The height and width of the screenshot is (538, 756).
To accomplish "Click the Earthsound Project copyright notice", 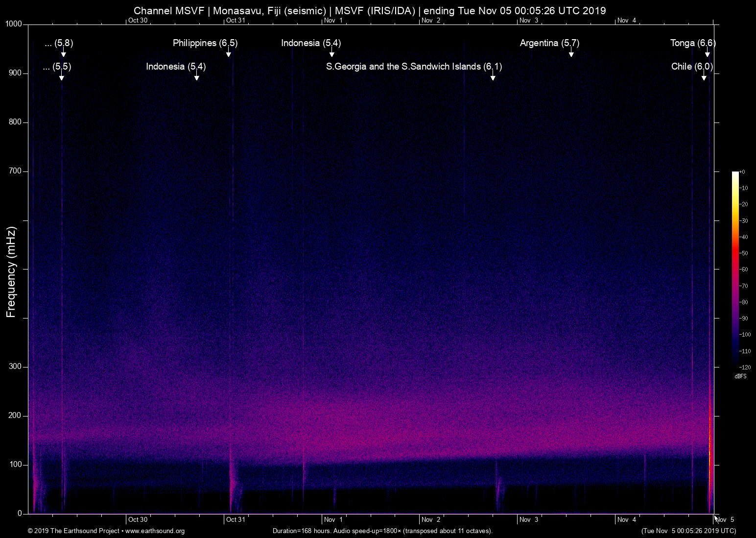I will tap(73, 531).
